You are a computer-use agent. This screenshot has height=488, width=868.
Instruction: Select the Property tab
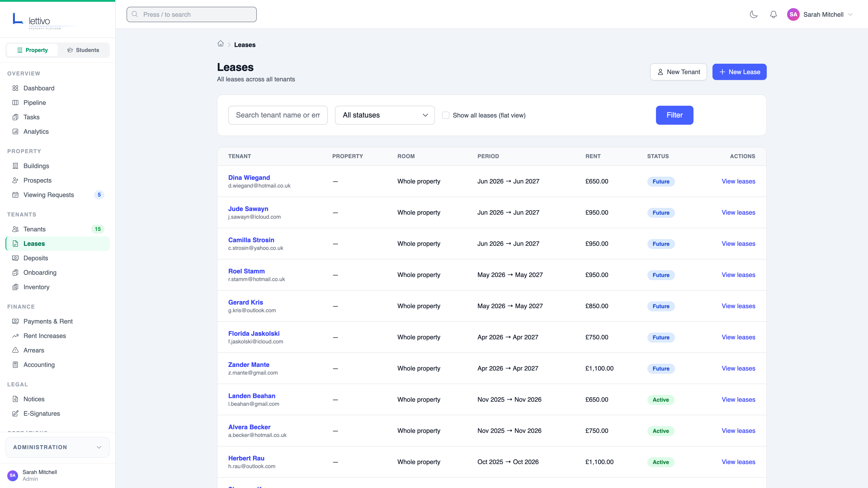pyautogui.click(x=32, y=50)
